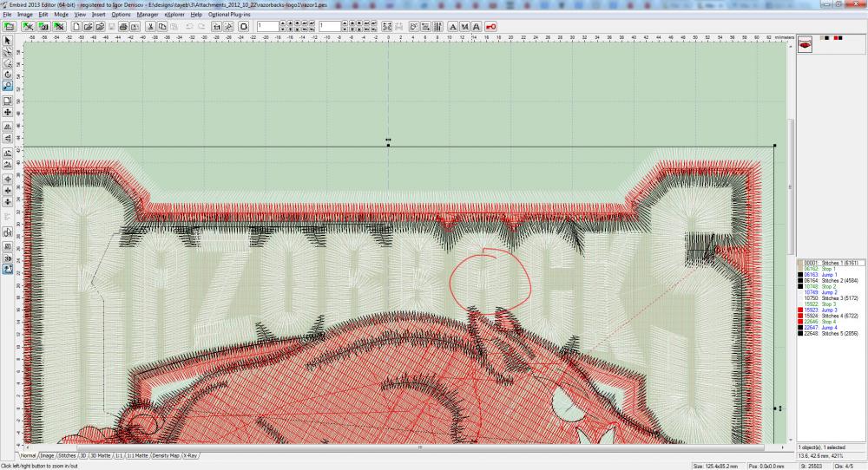The width and height of the screenshot is (868, 470).
Task: Click the third green crossed-out editor icon
Action: click(59, 27)
